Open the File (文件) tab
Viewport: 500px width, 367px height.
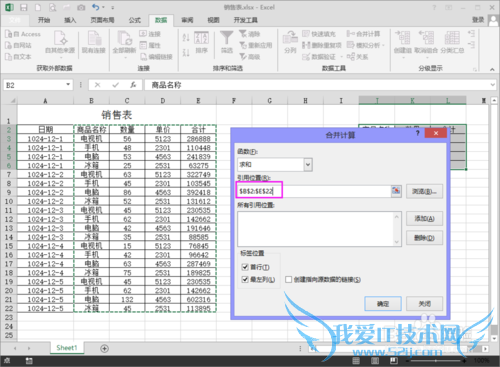[14, 20]
